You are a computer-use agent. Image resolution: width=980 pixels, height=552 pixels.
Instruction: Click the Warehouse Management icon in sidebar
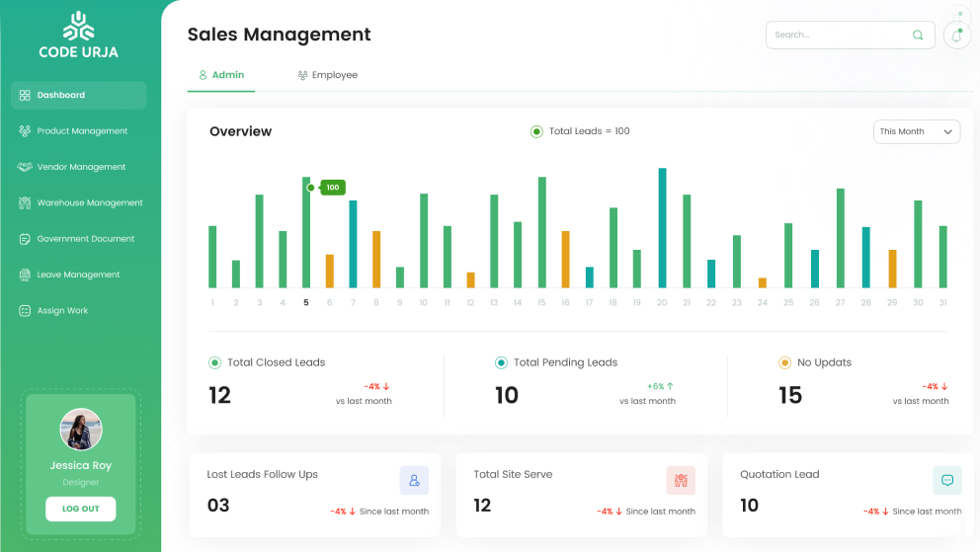point(25,202)
